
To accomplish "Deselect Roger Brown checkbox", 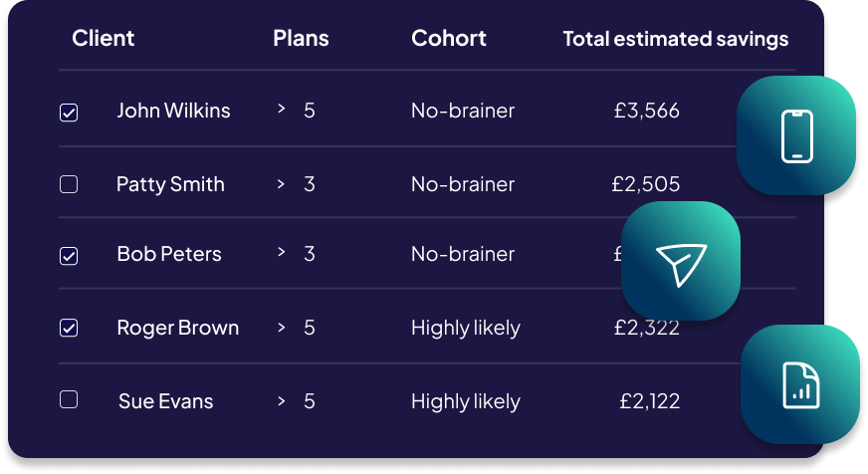I will [69, 328].
